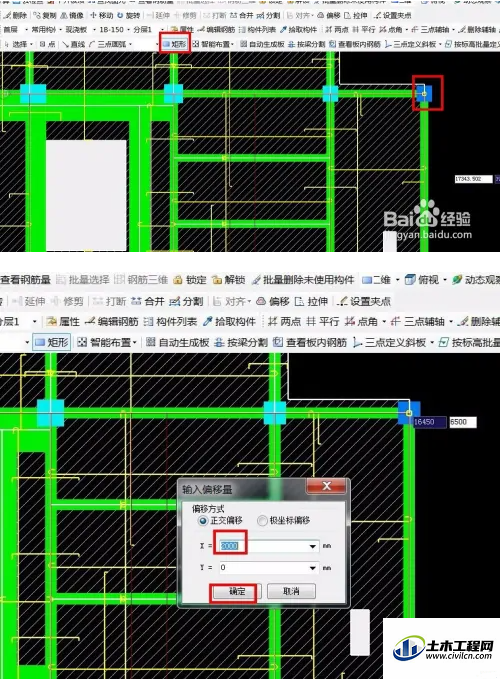Click 按梁分割 in lower screenshot

pyautogui.click(x=241, y=343)
